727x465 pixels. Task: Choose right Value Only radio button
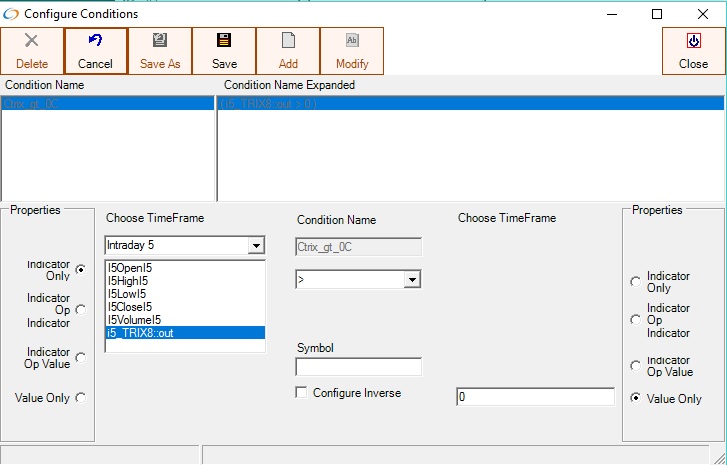635,398
